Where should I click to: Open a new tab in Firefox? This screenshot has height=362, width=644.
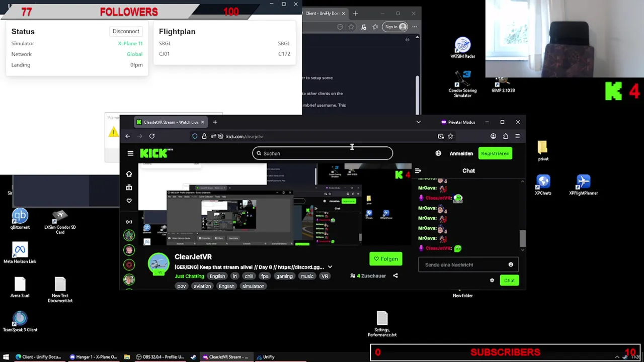[x=215, y=122]
